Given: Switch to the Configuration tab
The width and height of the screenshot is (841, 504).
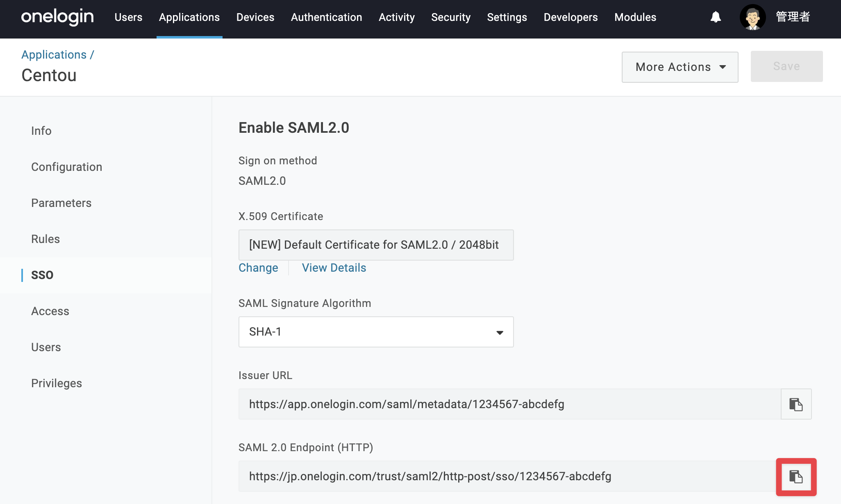Looking at the screenshot, I should click(67, 167).
